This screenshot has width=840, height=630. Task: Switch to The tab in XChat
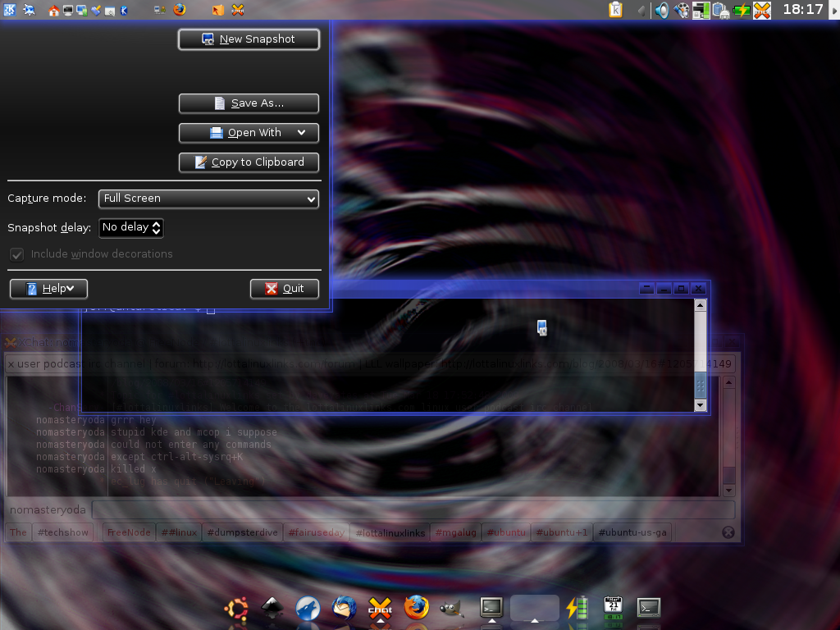[18, 532]
